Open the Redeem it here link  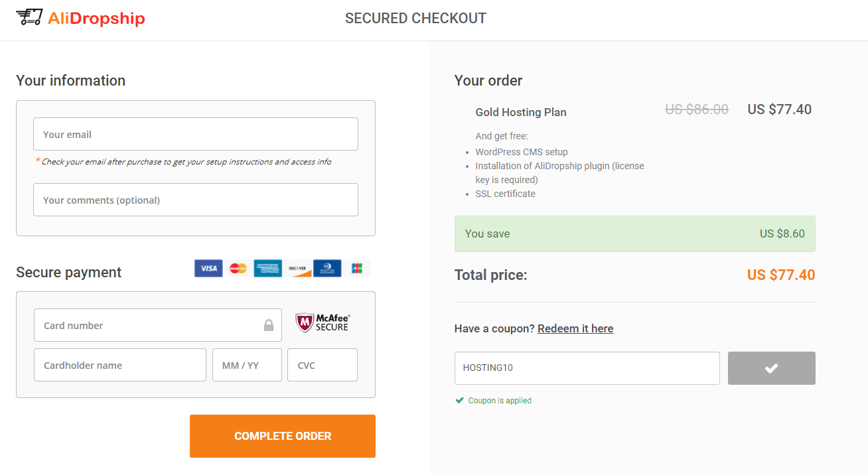coord(575,328)
